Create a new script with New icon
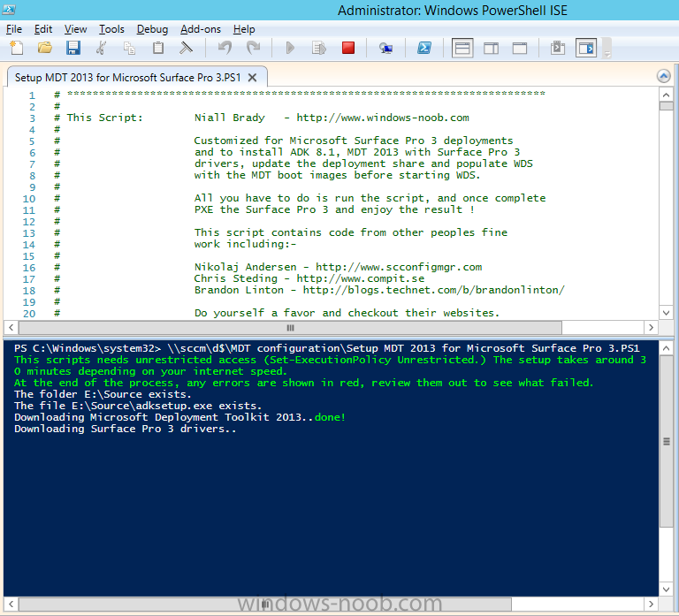 (x=17, y=48)
